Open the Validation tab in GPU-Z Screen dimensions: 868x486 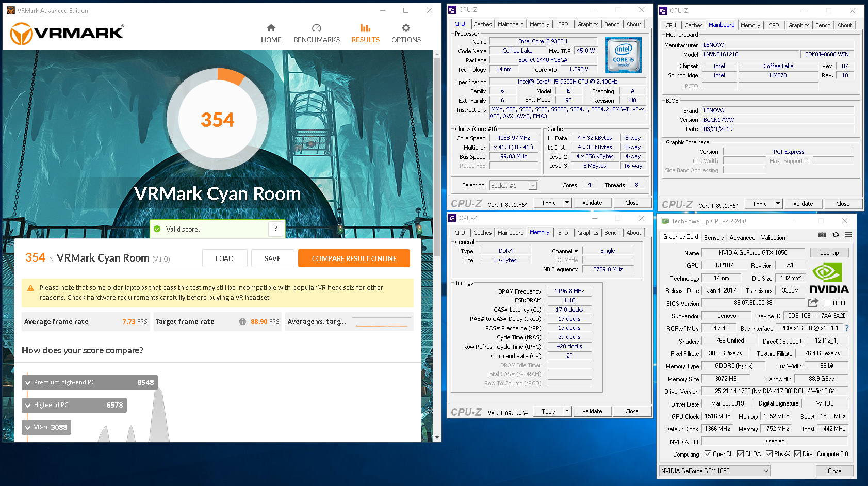point(773,238)
